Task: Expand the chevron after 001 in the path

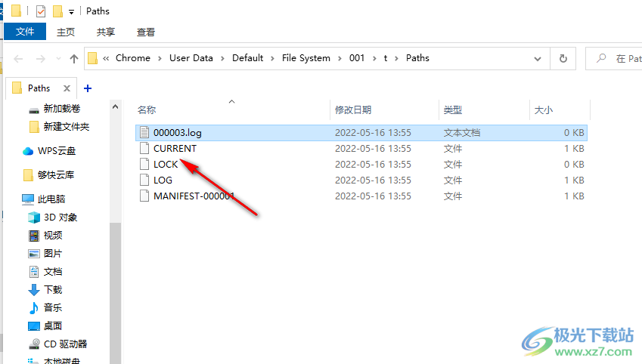Action: pos(374,58)
